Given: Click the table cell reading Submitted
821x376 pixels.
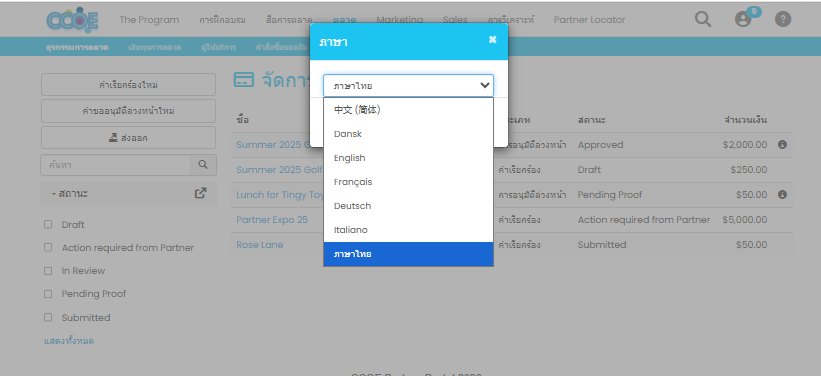Looking at the screenshot, I should click(x=602, y=245).
